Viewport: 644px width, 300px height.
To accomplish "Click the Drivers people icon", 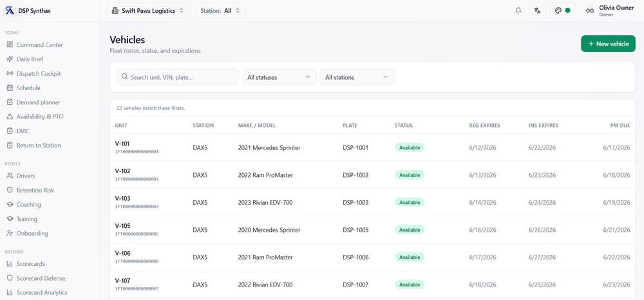I will (x=10, y=176).
